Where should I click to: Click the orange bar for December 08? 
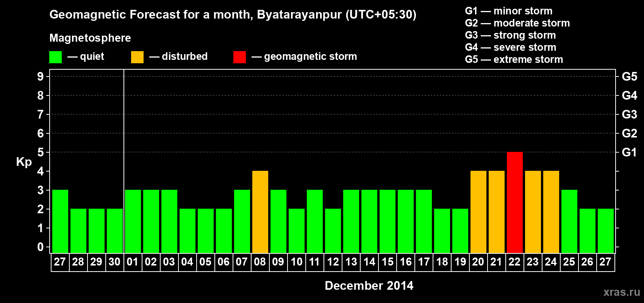[260, 212]
